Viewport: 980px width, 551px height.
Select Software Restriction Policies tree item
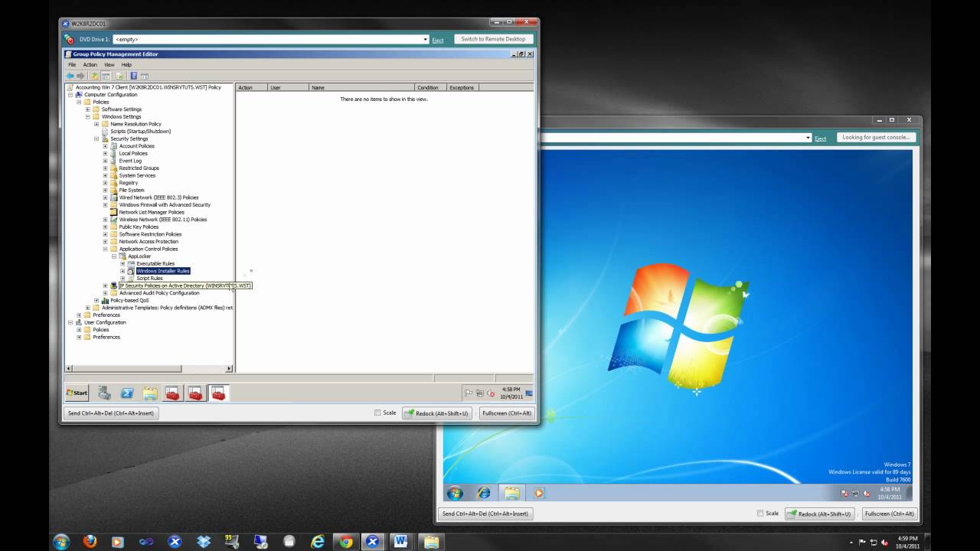click(150, 234)
